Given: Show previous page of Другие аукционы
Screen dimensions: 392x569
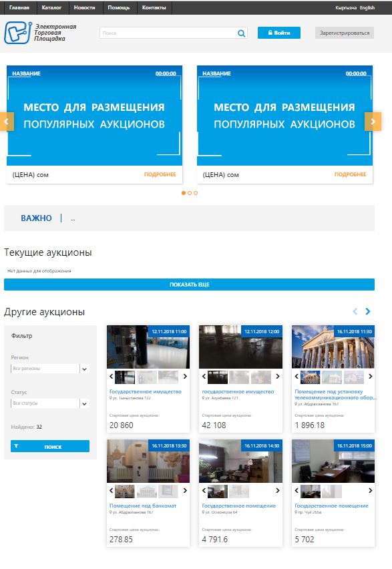Looking at the screenshot, I should [x=355, y=311].
